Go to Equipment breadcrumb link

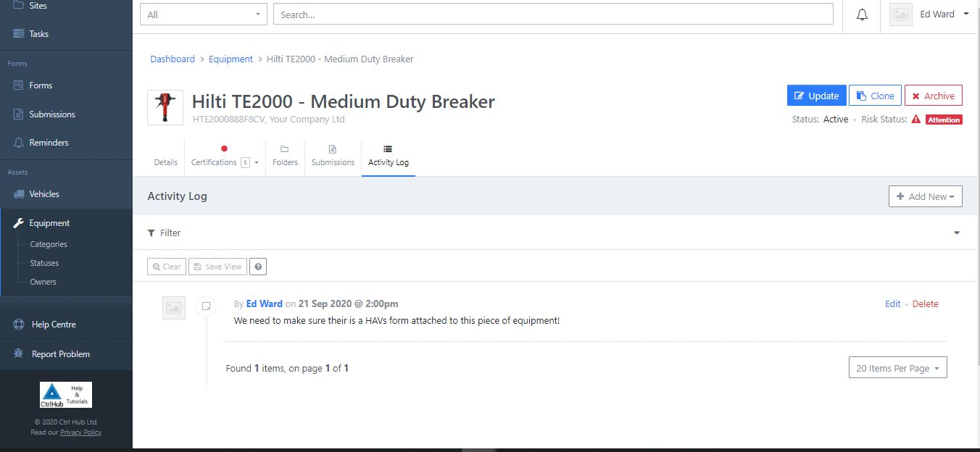[x=231, y=59]
